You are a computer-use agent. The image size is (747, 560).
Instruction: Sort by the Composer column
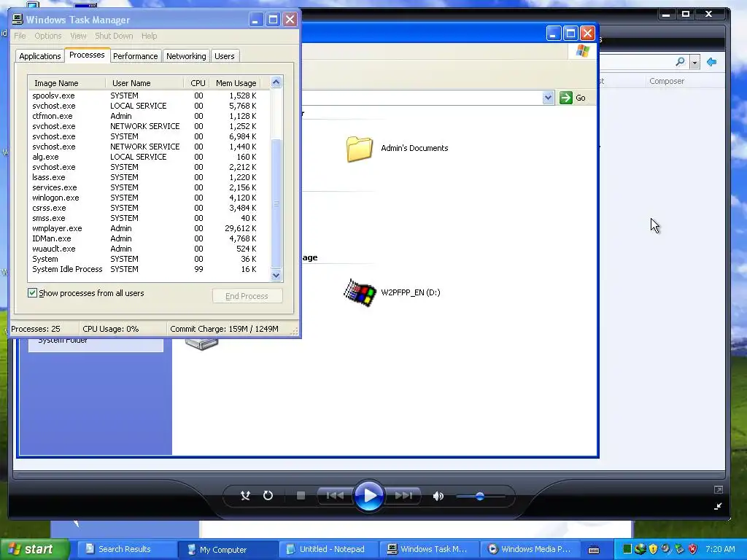tap(667, 81)
